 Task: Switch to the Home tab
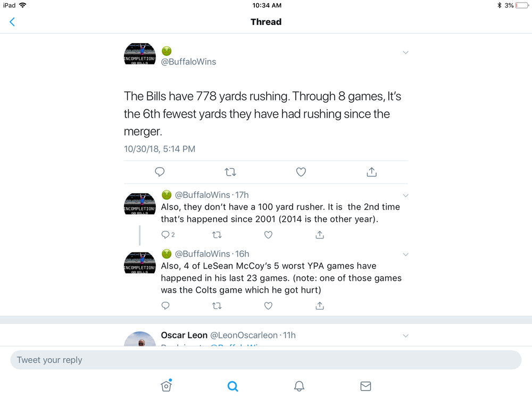[x=166, y=385]
